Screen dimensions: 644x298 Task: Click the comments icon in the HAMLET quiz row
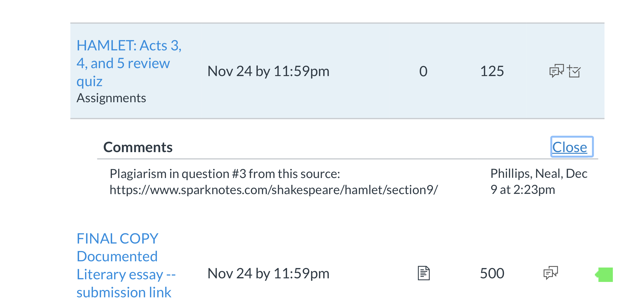(x=556, y=71)
